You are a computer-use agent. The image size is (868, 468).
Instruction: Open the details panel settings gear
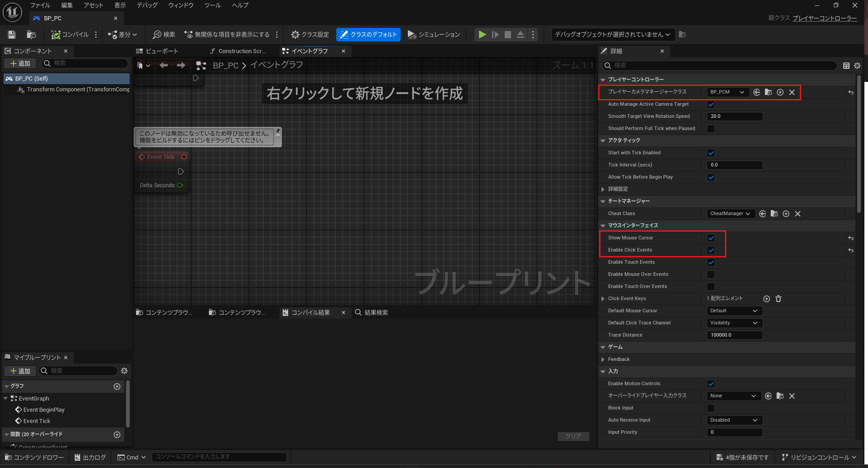(x=857, y=66)
